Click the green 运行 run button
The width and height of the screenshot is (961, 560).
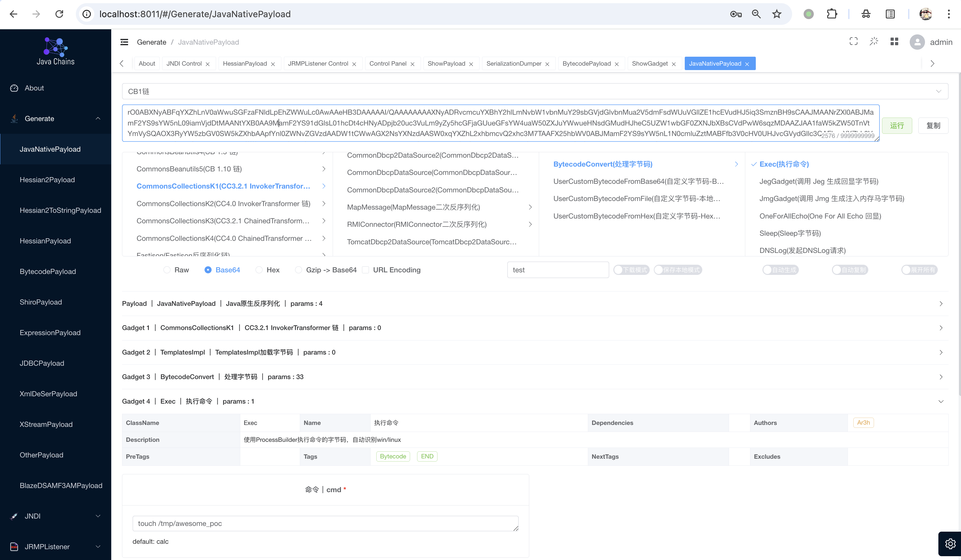[897, 126]
